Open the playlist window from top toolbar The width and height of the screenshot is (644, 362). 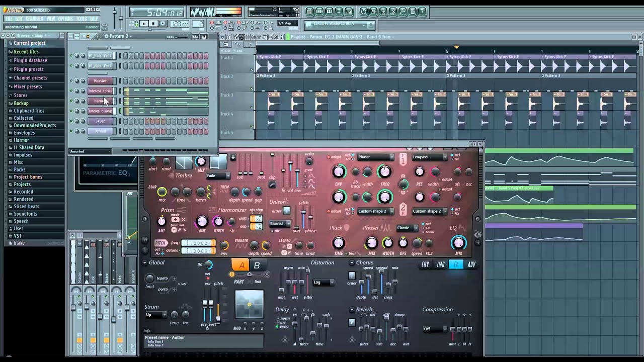[310, 11]
